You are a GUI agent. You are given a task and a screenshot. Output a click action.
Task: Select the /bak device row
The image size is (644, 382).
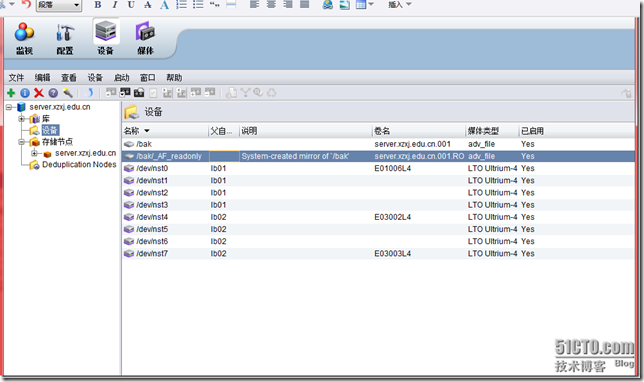click(x=378, y=144)
